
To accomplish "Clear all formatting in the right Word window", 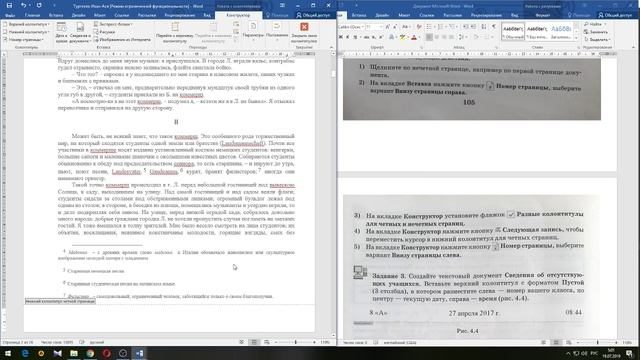I will coord(419,27).
